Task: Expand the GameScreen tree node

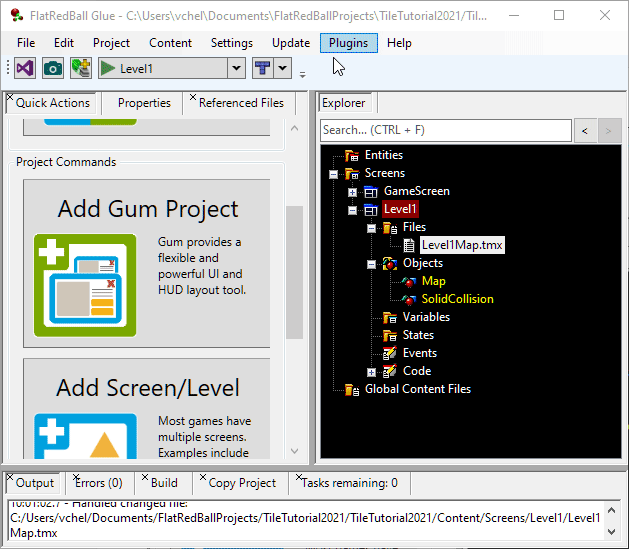Action: (352, 191)
